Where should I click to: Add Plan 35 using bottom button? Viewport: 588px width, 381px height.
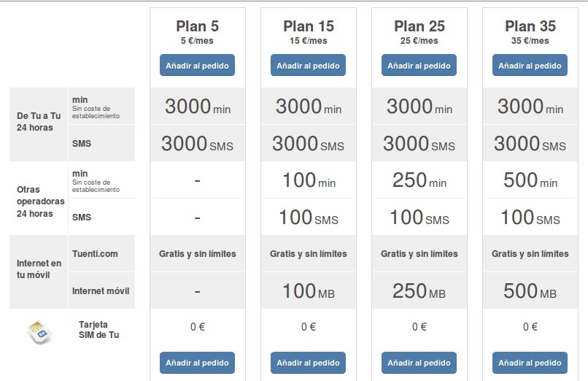point(530,363)
